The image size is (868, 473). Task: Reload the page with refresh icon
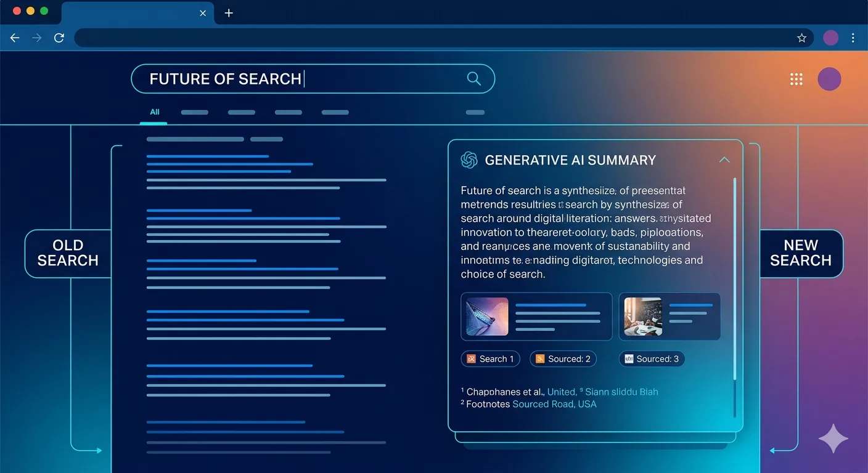[59, 38]
